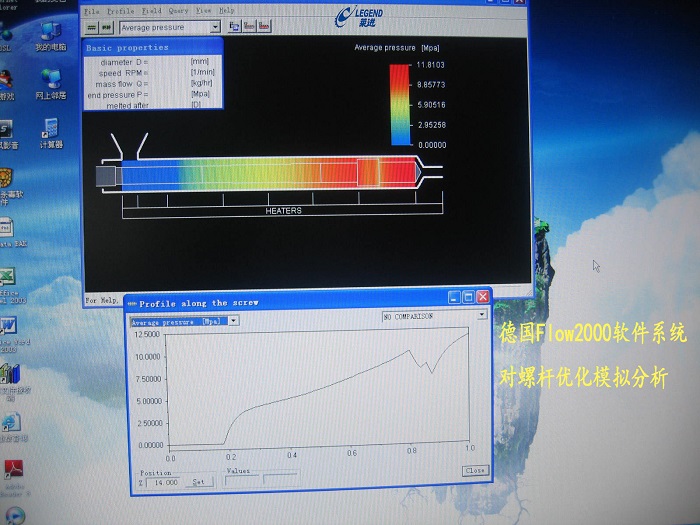Click the blue monitor toolbar icon
The width and height of the screenshot is (700, 525).
pos(234,26)
